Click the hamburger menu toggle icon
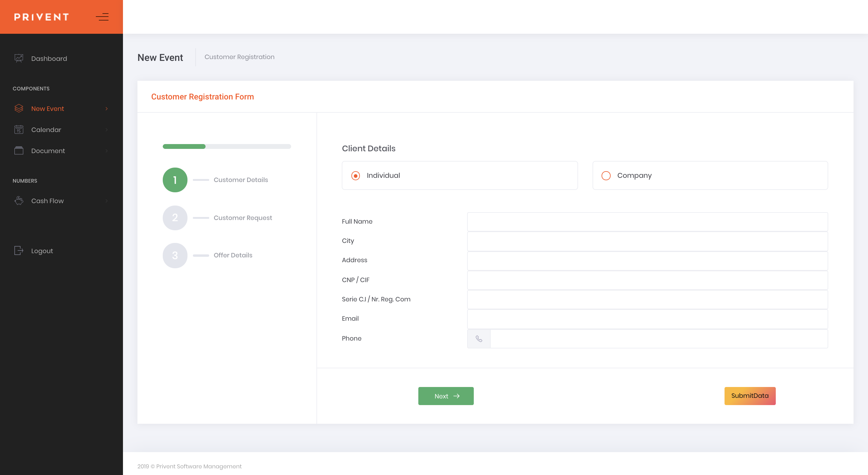Screen dimensions: 868x475 point(102,17)
